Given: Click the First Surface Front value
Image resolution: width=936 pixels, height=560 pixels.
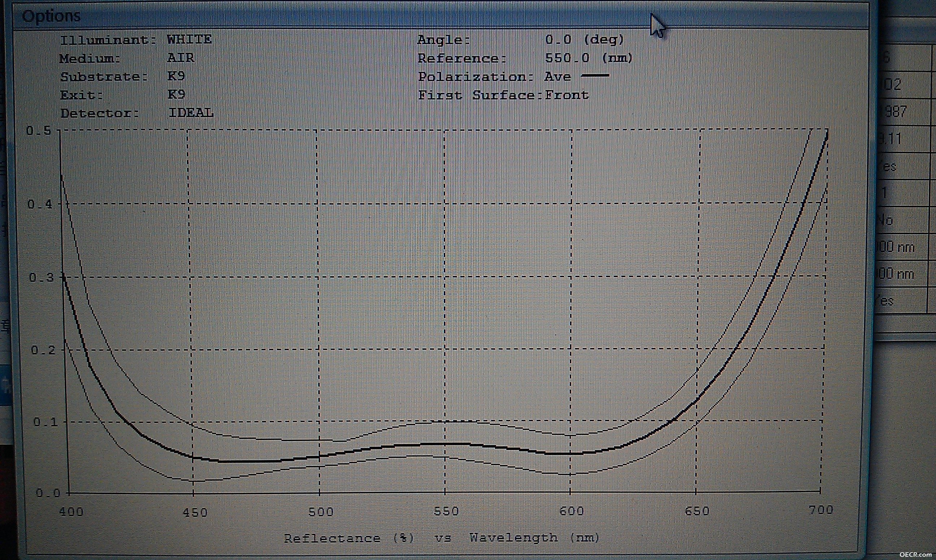Looking at the screenshot, I should coord(566,95).
